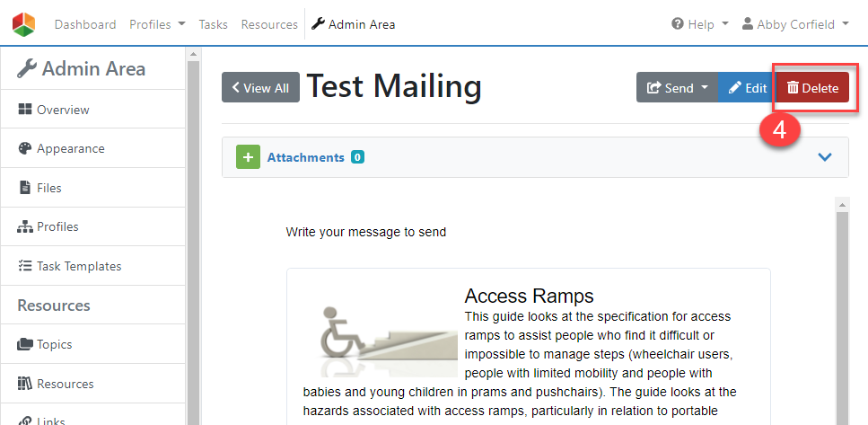Expand the Attachments panel chevron
This screenshot has height=425, width=868.
826,157
